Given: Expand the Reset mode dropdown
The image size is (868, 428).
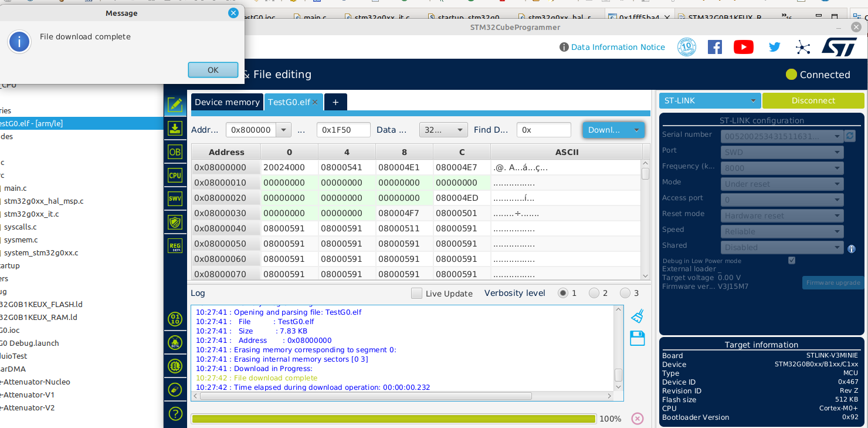Looking at the screenshot, I should 782,215.
